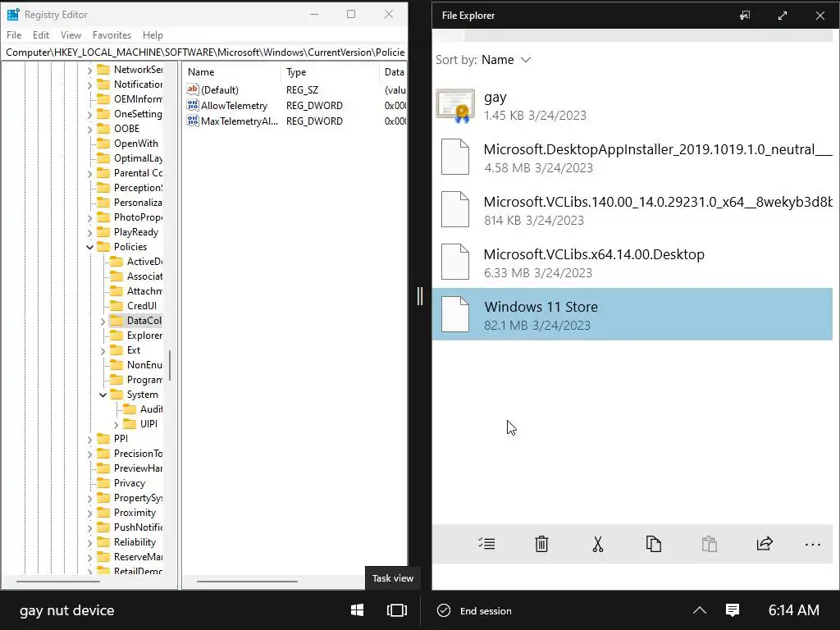840x630 pixels.
Task: Open the Favorites menu in Registry Editor
Action: [x=112, y=34]
